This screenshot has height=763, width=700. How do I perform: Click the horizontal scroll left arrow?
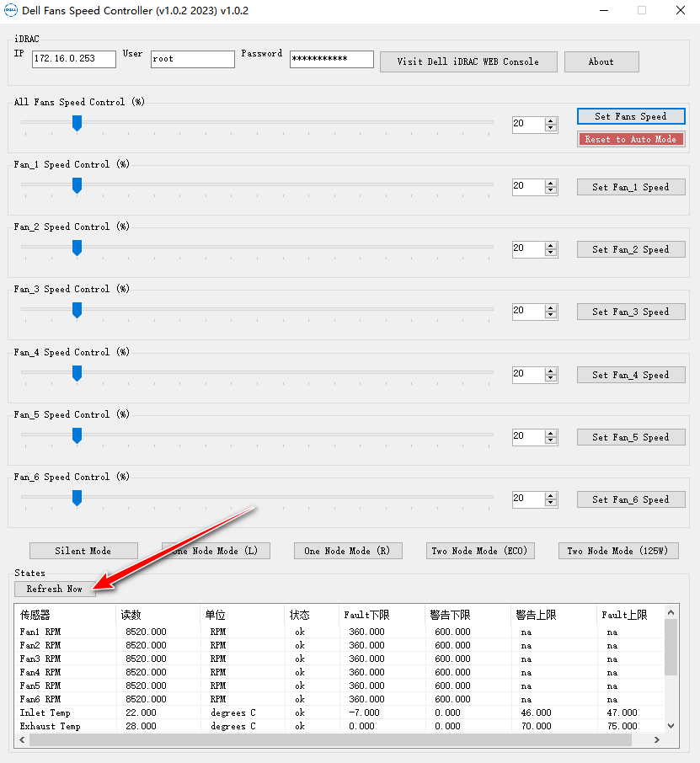pyautogui.click(x=22, y=739)
